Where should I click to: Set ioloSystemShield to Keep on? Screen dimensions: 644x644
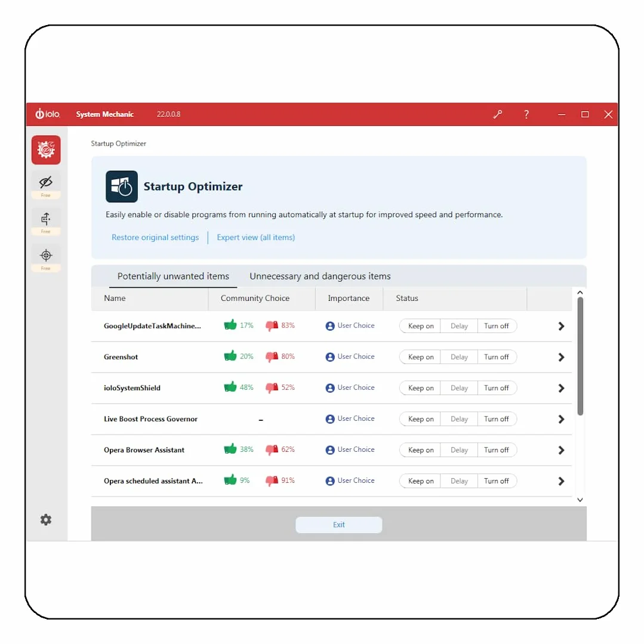(x=420, y=388)
